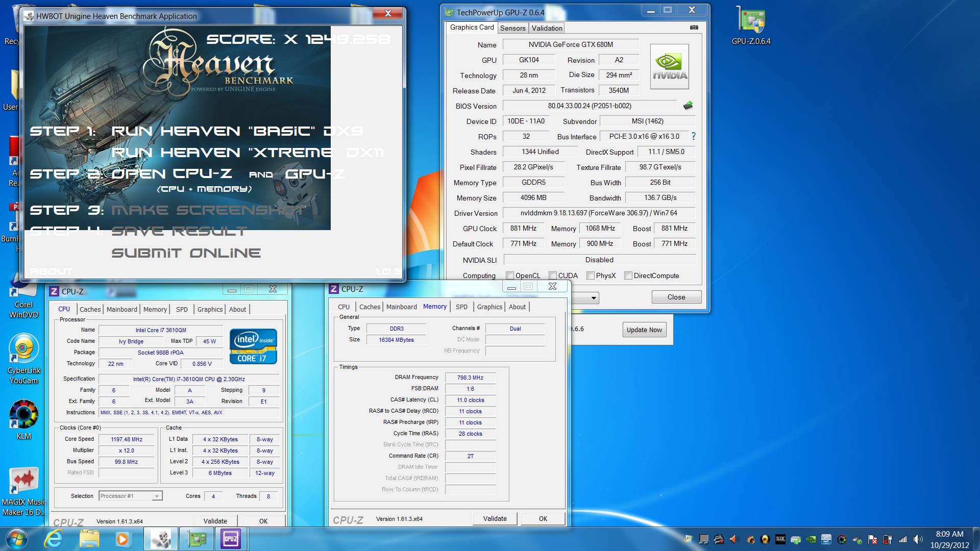Launch Internet Explorer from the taskbar
The image size is (980, 551).
[53, 539]
